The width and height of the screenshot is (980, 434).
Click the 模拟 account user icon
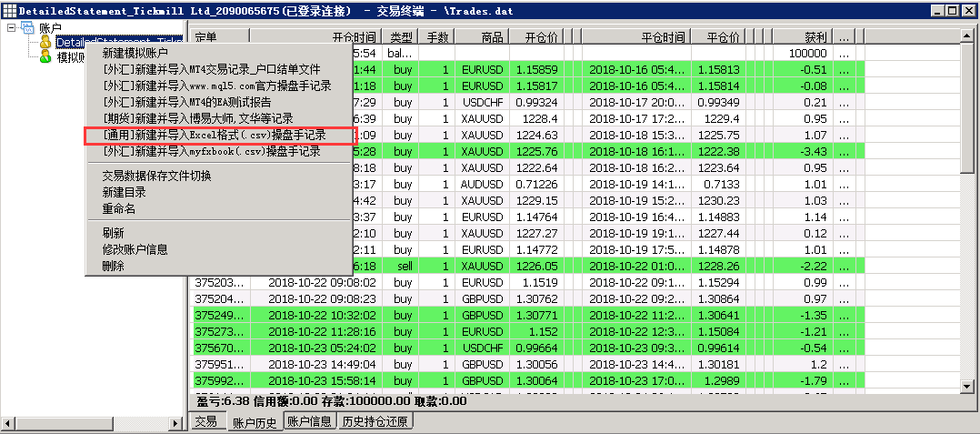point(45,57)
